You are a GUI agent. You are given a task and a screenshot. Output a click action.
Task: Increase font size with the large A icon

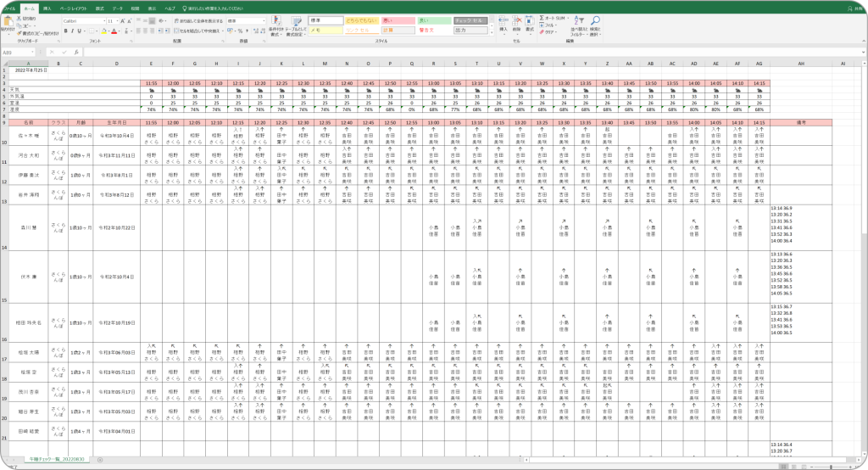pos(122,21)
